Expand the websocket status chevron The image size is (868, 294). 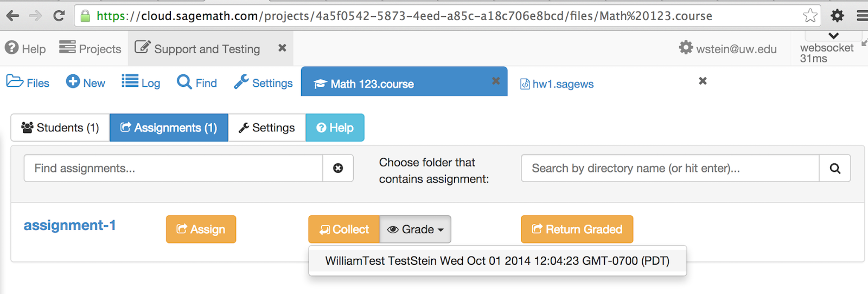(x=833, y=36)
